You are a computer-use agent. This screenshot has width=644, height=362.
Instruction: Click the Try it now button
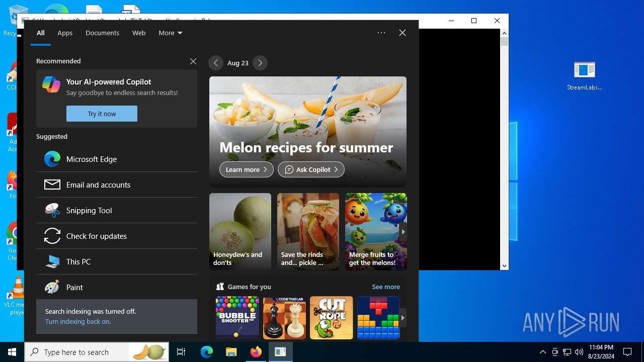[x=102, y=114]
